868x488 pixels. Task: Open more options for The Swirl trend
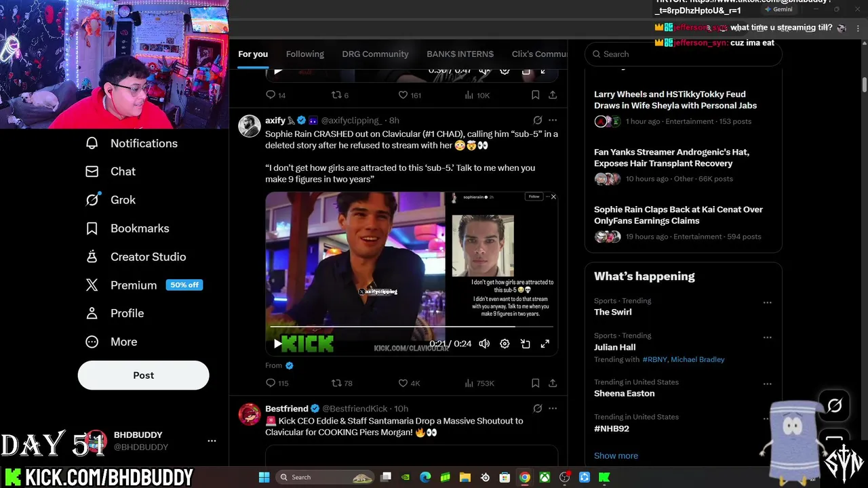(767, 302)
